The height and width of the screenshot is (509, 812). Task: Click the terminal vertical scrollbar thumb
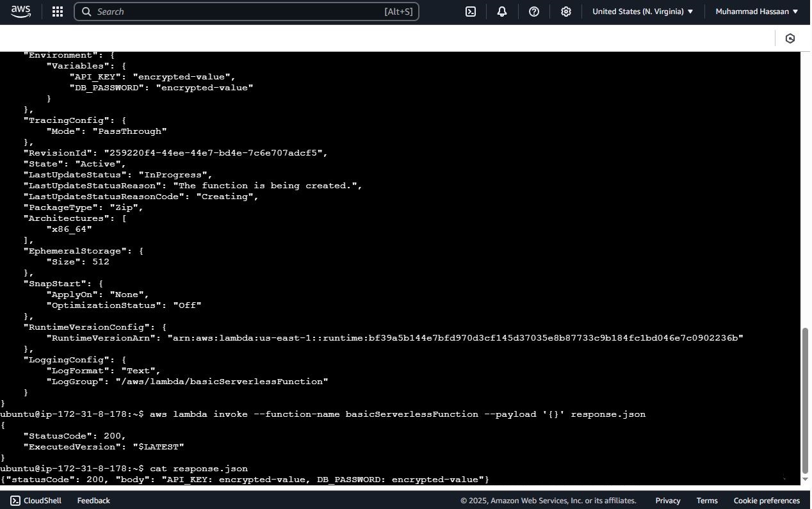tap(806, 400)
